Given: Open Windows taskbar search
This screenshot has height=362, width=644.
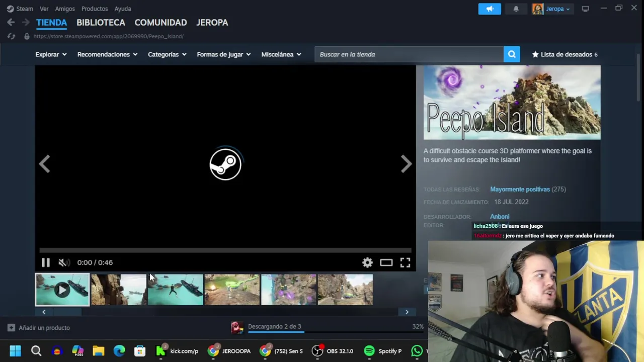Looking at the screenshot, I should 36,351.
